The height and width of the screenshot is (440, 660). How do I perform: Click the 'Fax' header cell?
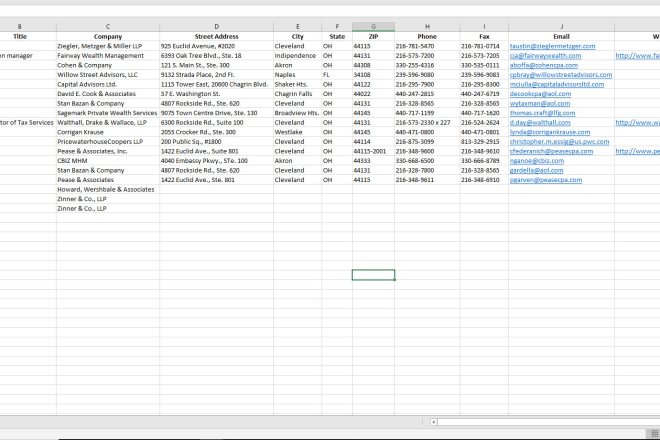click(484, 37)
